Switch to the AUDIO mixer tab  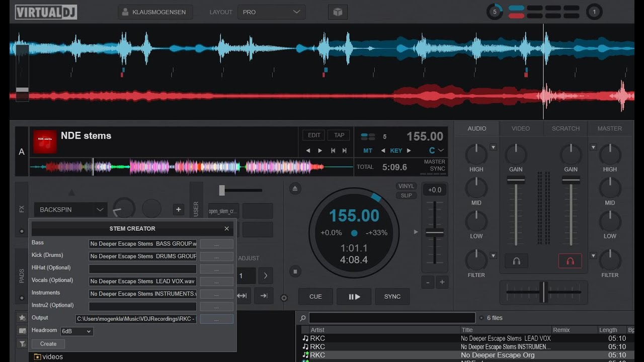[477, 128]
